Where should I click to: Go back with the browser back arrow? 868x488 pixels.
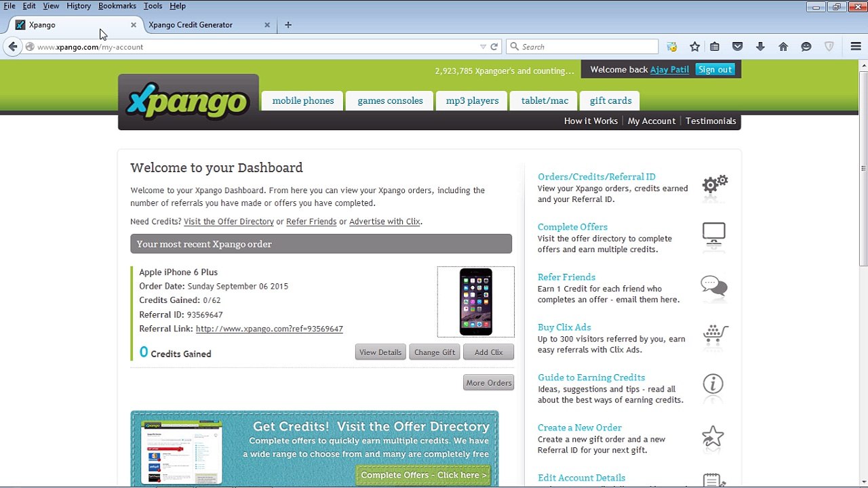click(13, 47)
